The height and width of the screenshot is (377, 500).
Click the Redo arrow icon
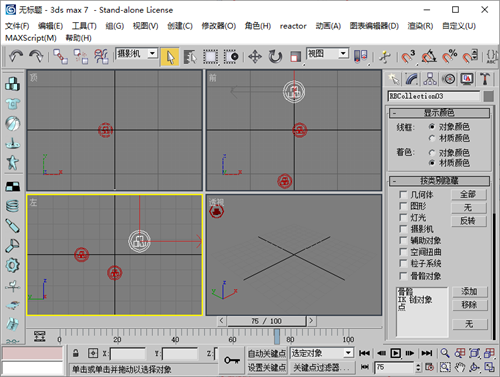36,56
